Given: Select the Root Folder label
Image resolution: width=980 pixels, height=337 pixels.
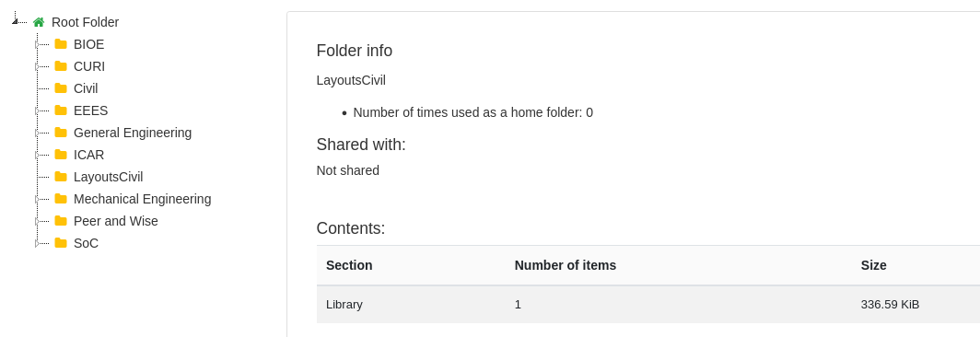Looking at the screenshot, I should coord(85,22).
